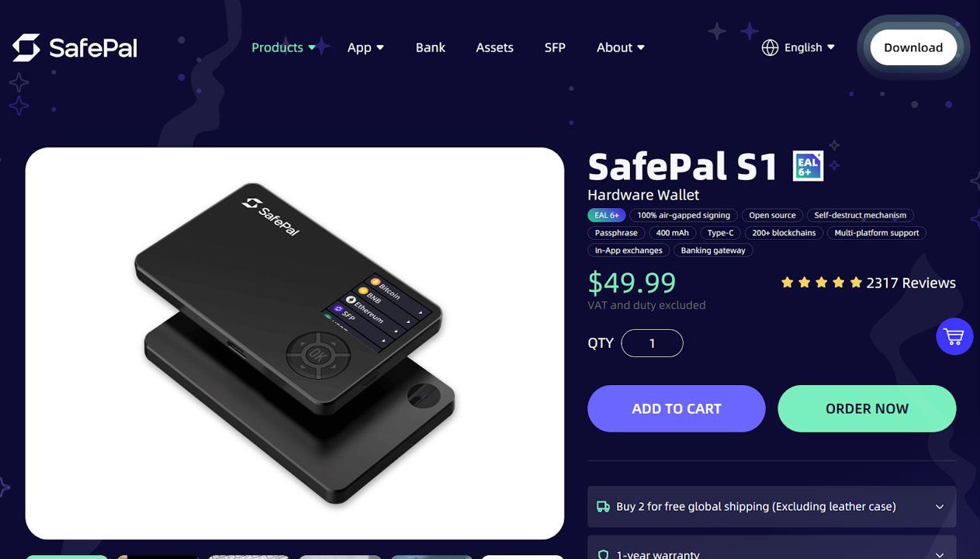Click the Download button

coord(913,47)
